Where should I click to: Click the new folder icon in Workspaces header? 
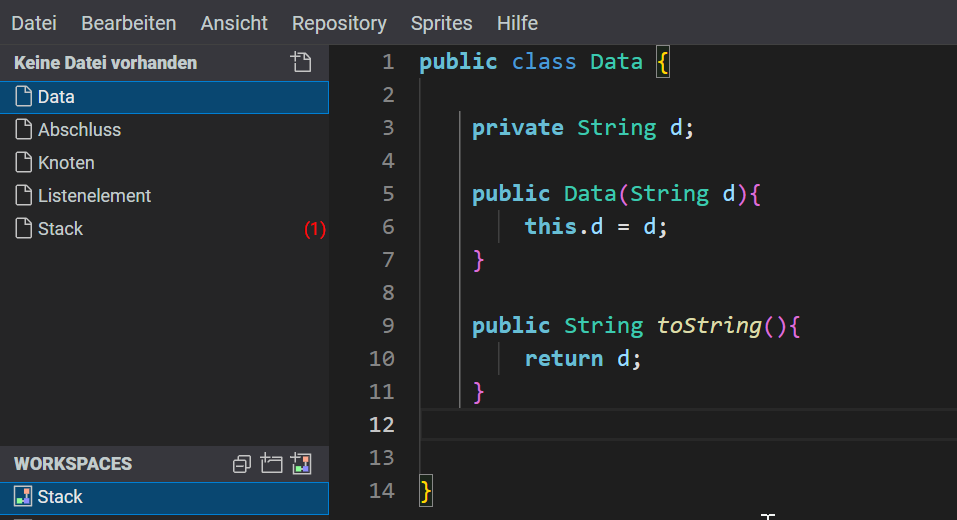[271, 464]
